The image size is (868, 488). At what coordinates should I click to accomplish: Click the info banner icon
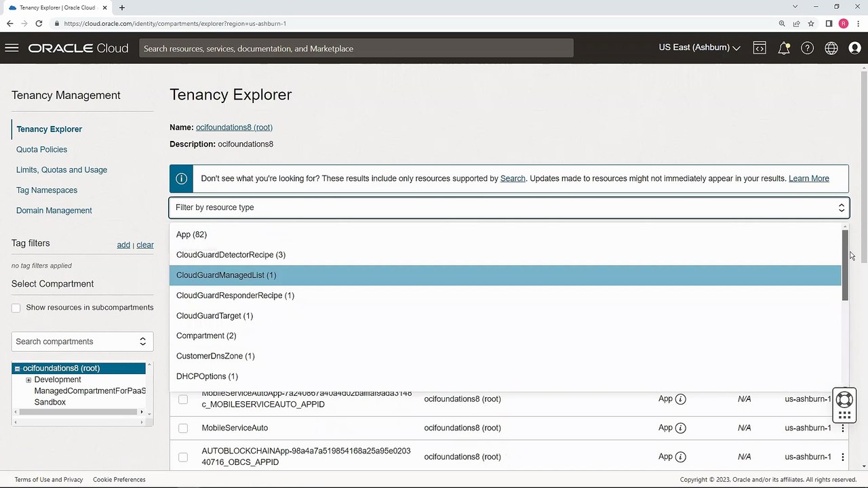(x=181, y=179)
